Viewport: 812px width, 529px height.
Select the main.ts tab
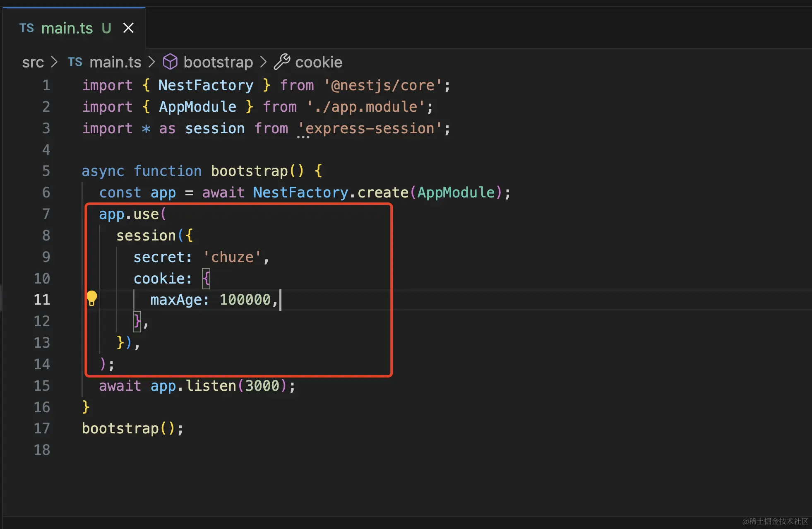[x=67, y=28]
